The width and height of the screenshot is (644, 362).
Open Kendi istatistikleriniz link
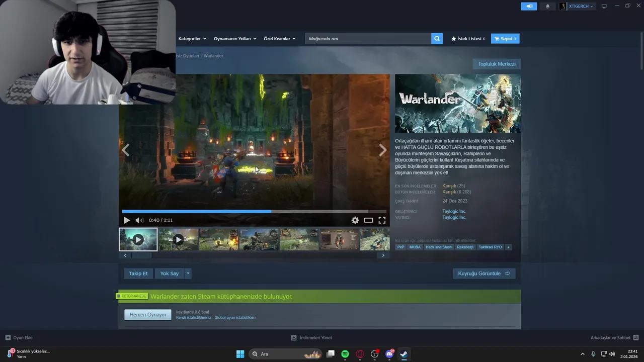tap(194, 318)
